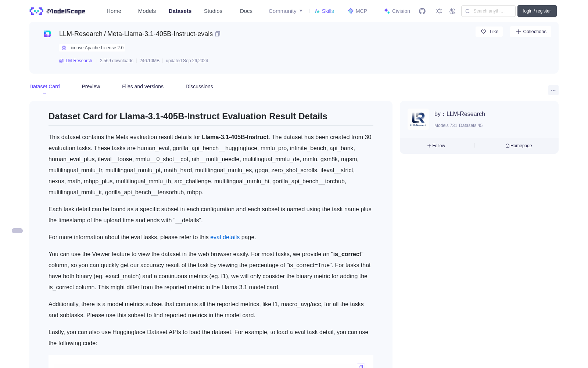Click the 'by: LLM-Research' owner name
Image resolution: width=588 pixels, height=368 pixels.
pyautogui.click(x=460, y=114)
